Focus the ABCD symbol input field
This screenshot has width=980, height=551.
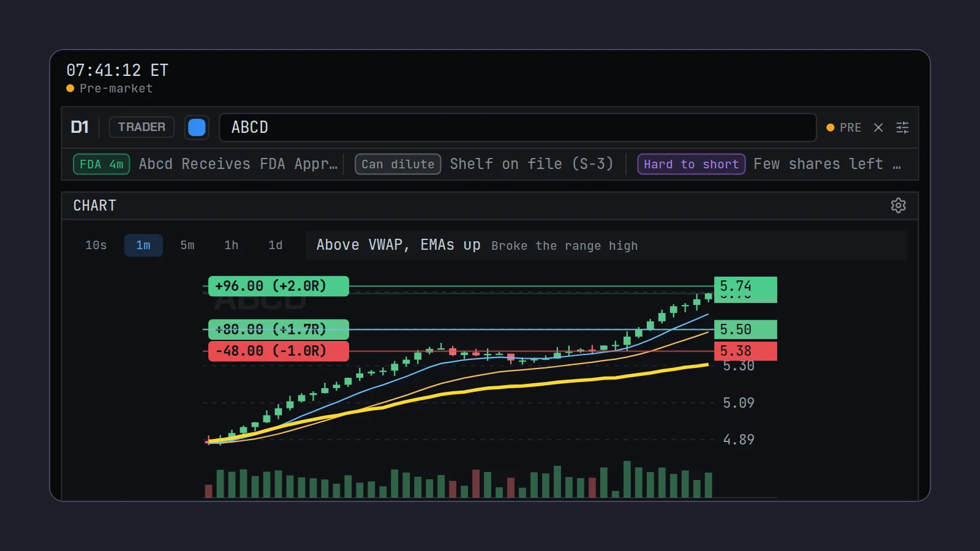tap(518, 127)
